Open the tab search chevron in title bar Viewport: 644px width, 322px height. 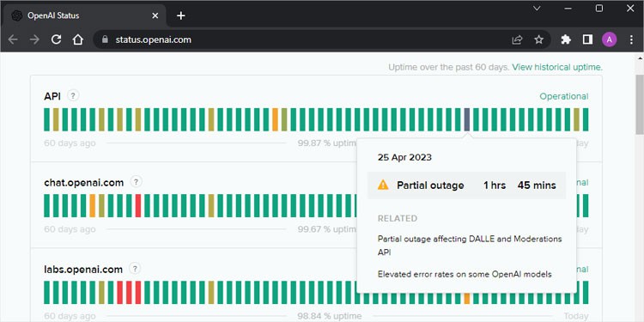click(x=537, y=9)
